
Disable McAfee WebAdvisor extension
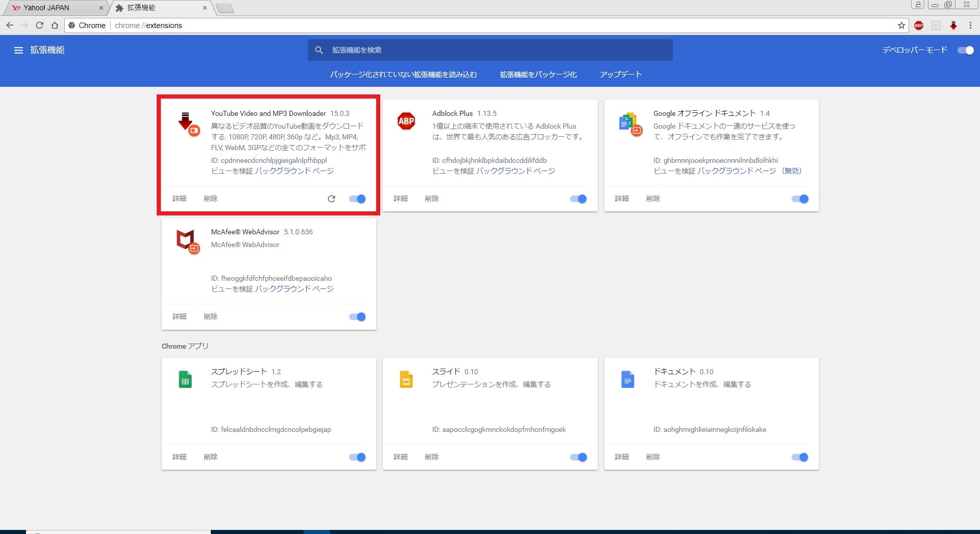coord(357,317)
